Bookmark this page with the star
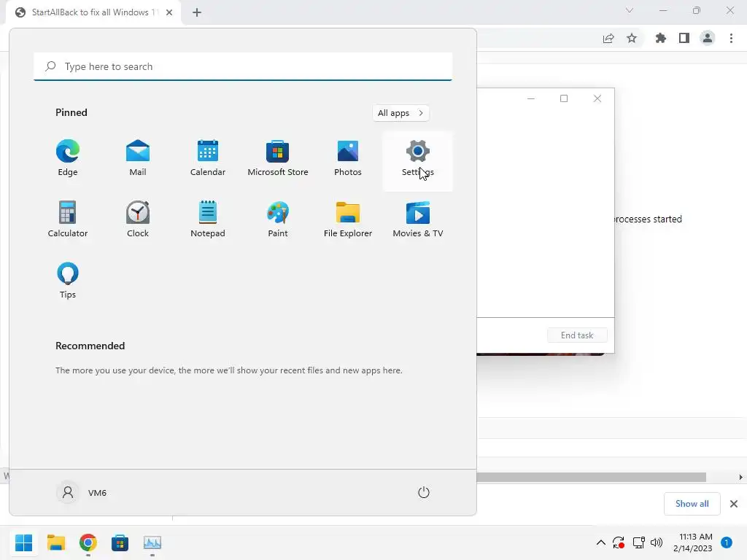747x560 pixels. click(x=632, y=39)
